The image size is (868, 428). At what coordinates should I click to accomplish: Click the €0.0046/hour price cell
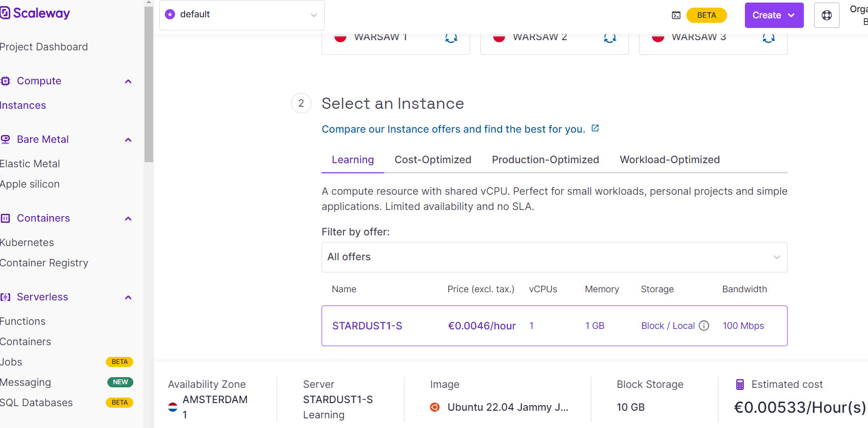(x=482, y=326)
